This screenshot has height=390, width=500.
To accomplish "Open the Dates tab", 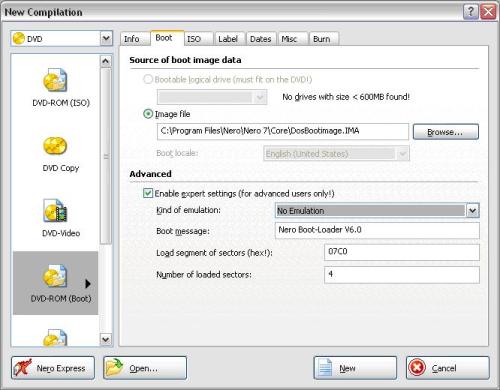I will point(261,39).
